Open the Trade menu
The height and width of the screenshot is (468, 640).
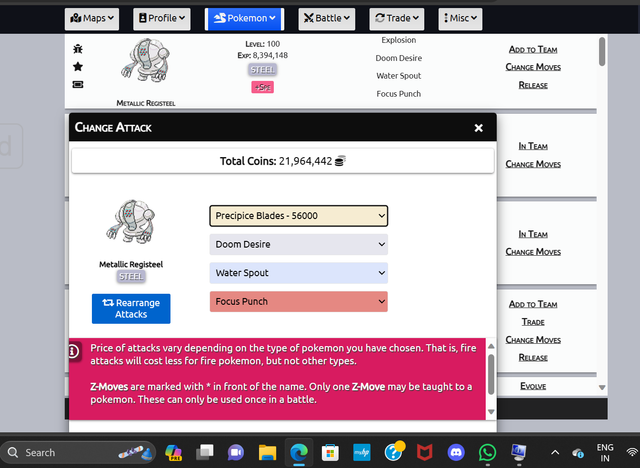[397, 19]
